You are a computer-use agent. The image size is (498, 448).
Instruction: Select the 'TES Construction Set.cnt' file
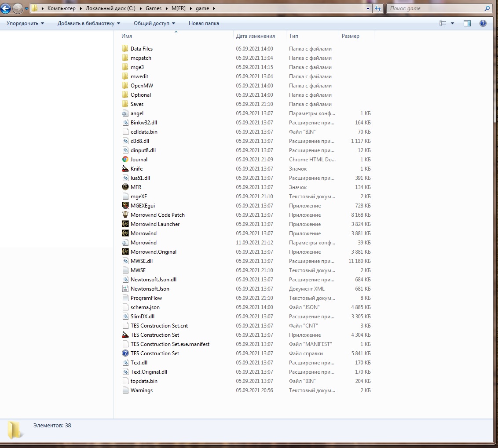tap(159, 325)
